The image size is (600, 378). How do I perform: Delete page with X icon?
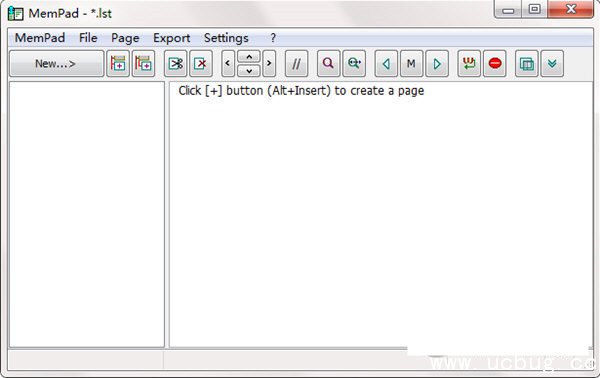coord(201,64)
